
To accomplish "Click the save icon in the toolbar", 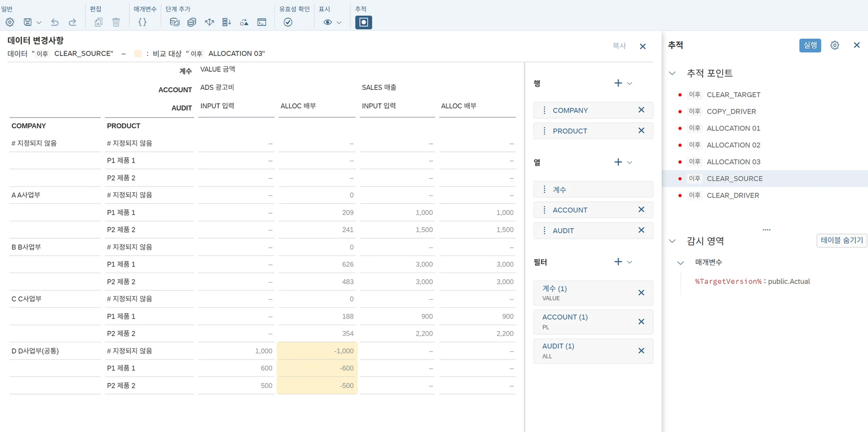I will (x=28, y=22).
